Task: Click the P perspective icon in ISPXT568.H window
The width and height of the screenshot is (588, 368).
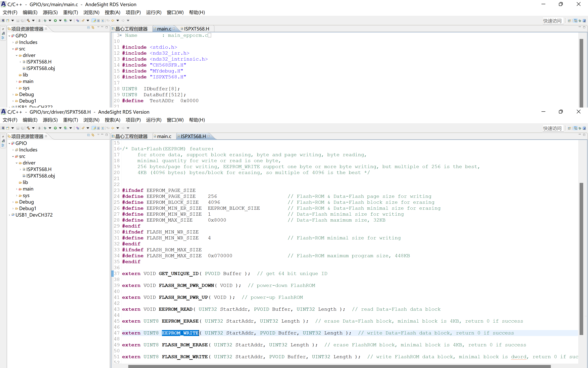Action: (x=584, y=128)
